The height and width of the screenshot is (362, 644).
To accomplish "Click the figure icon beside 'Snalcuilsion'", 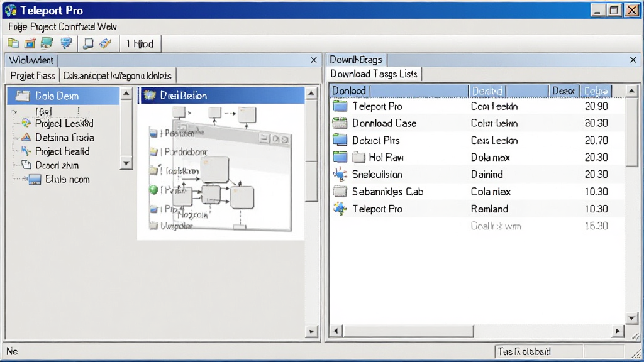I will click(x=340, y=174).
